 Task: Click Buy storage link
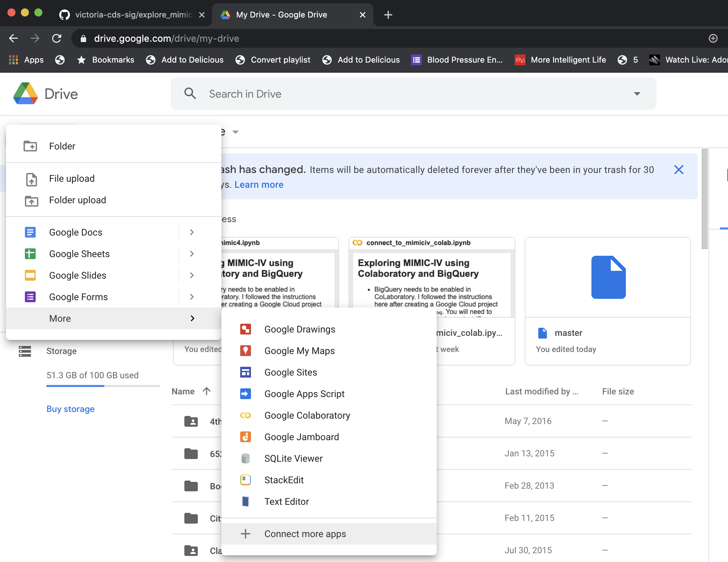(70, 409)
